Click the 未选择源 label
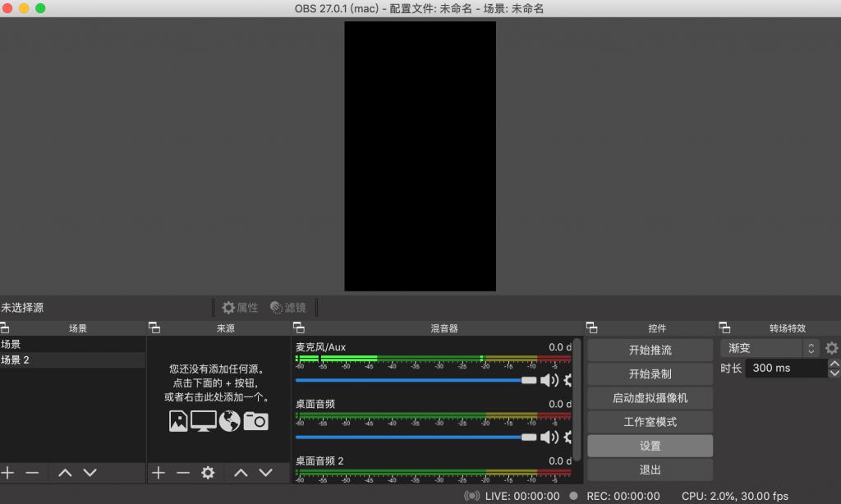 pos(22,307)
